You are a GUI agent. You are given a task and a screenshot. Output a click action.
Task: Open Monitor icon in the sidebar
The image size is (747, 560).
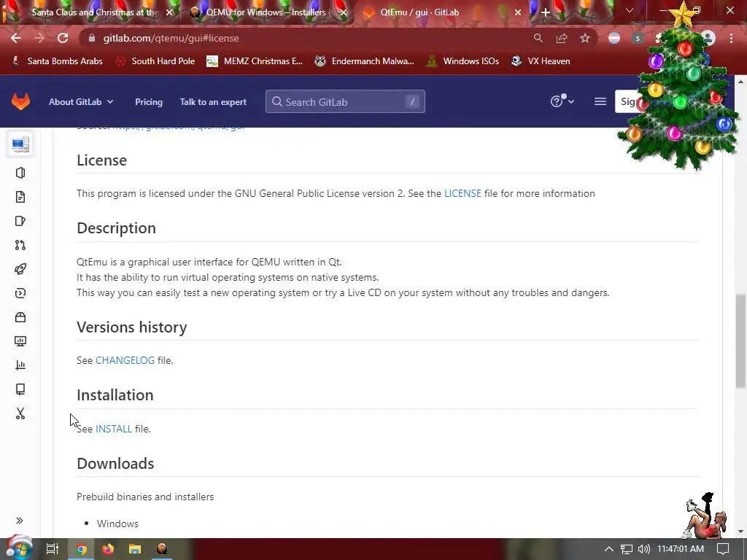[20, 341]
